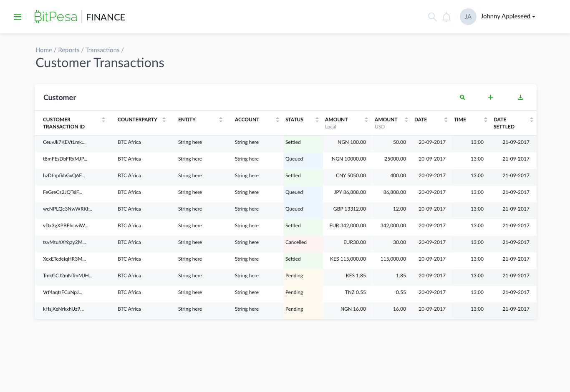Click the 12.00 USD amount

click(x=399, y=209)
